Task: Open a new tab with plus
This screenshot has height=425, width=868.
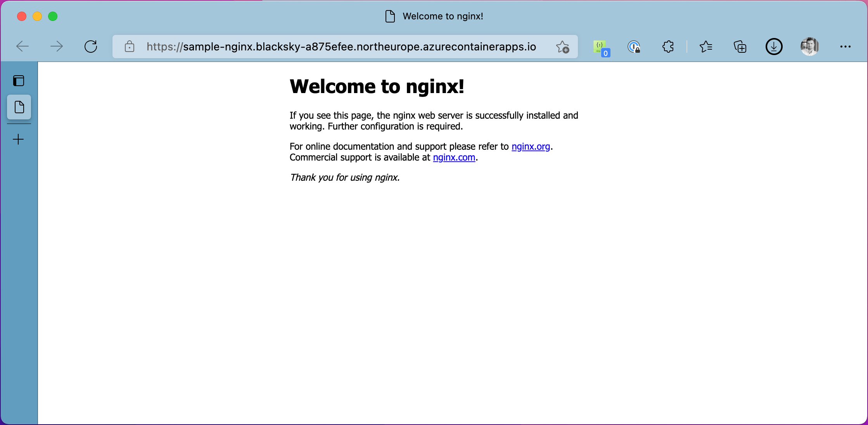Action: click(18, 140)
